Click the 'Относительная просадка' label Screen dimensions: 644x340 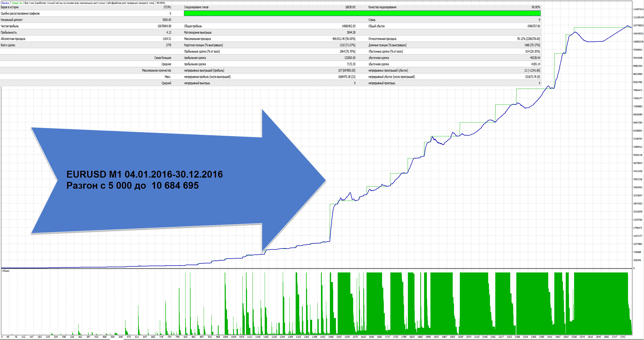click(x=382, y=39)
